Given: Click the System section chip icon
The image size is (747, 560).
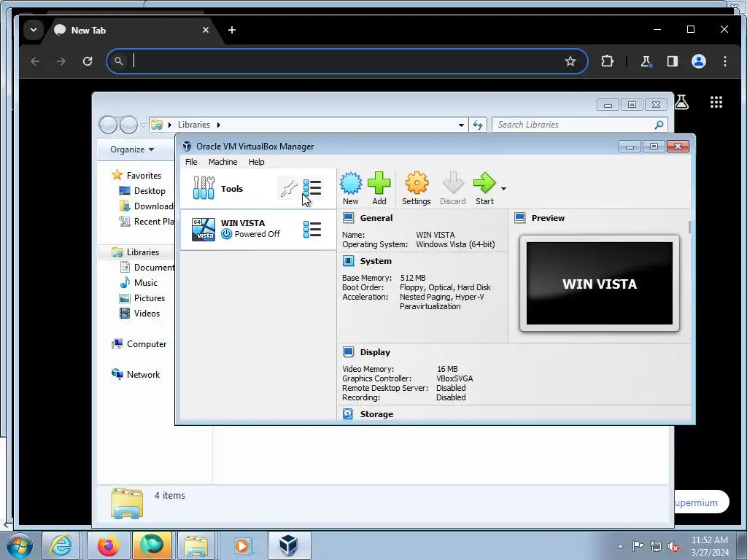Looking at the screenshot, I should 348,261.
